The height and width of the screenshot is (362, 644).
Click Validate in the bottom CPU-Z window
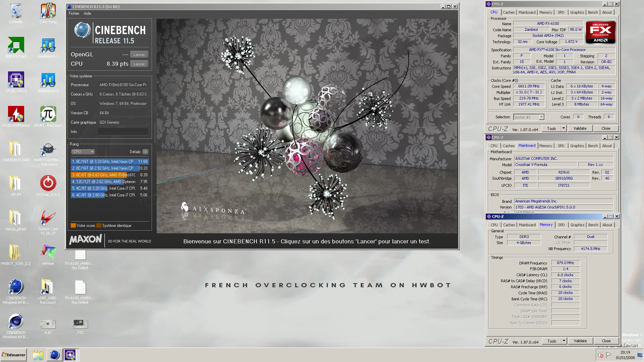(x=580, y=341)
